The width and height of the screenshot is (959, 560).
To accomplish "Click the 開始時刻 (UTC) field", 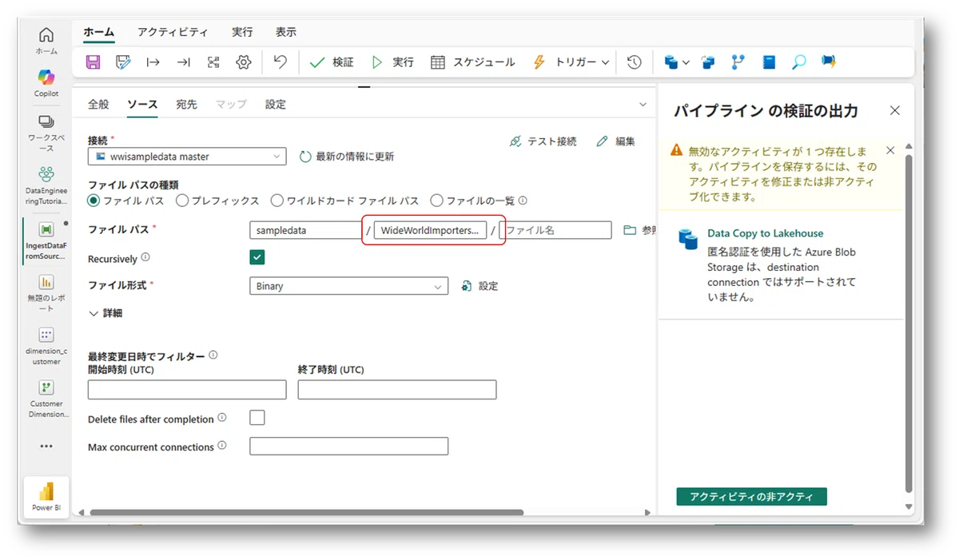I will pos(187,389).
